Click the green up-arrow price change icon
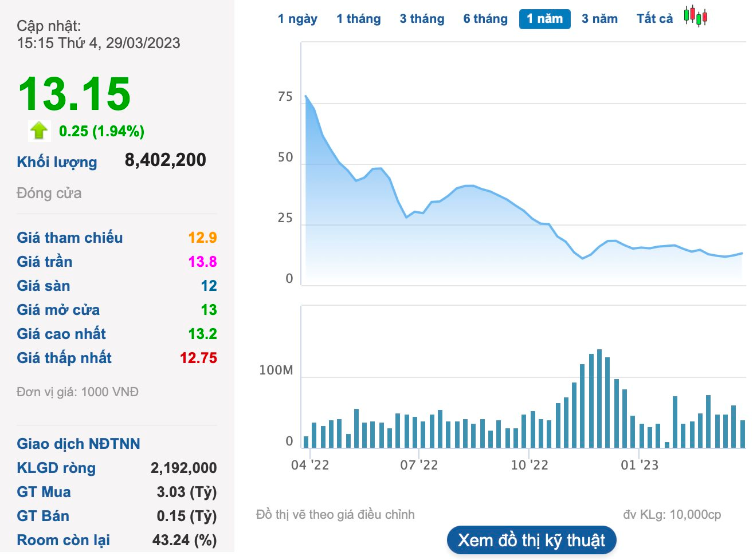The height and width of the screenshot is (560, 753). point(38,131)
